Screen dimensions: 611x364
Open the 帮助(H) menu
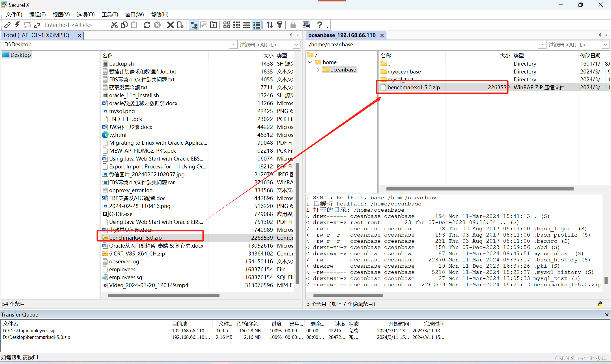click(160, 15)
